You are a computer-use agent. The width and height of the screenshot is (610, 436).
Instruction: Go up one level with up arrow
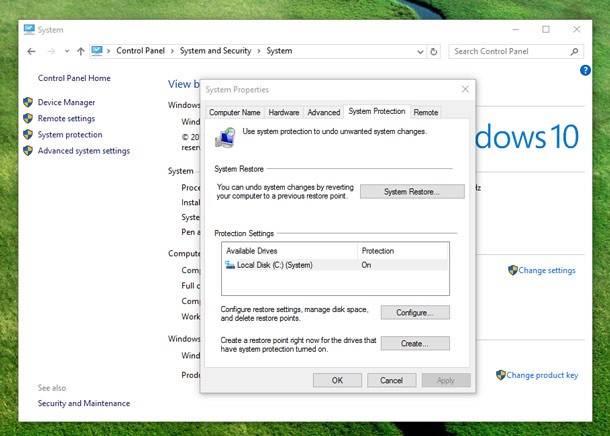tap(81, 51)
